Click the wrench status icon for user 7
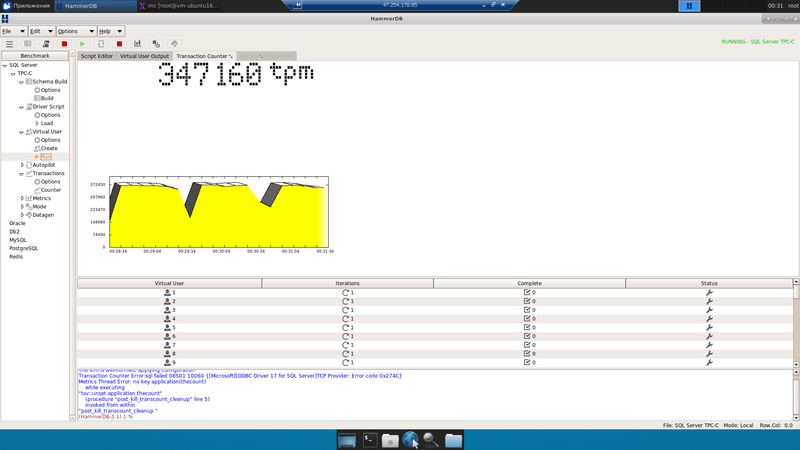The height and width of the screenshot is (450, 800). coord(709,345)
